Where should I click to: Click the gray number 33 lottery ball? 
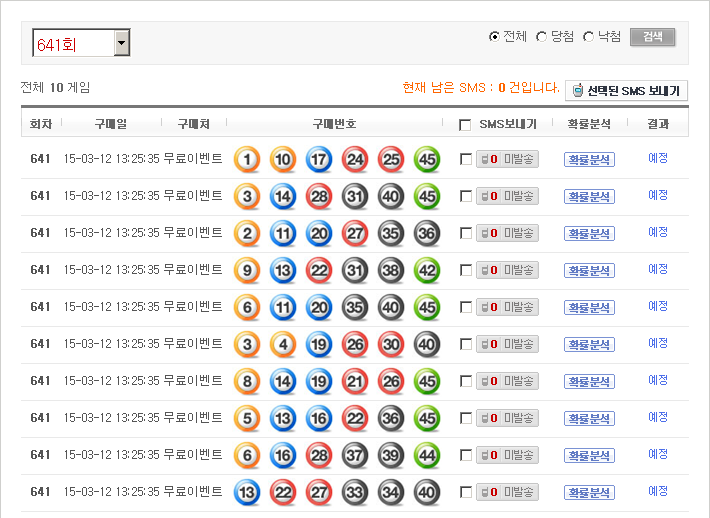pyautogui.click(x=355, y=492)
